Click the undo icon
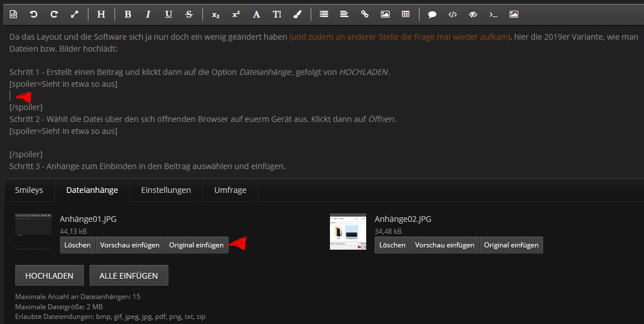The image size is (644, 324). pyautogui.click(x=33, y=14)
